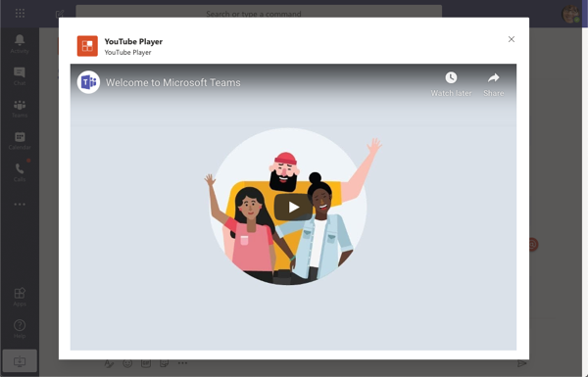This screenshot has width=588, height=377.
Task: Click the download desktop app icon
Action: [x=20, y=361]
